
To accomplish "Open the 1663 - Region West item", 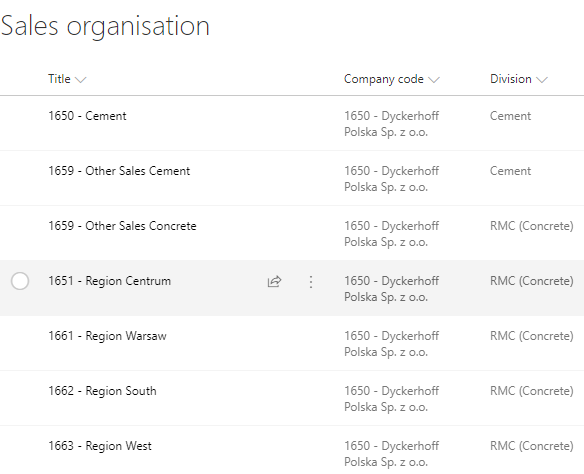I will (100, 446).
